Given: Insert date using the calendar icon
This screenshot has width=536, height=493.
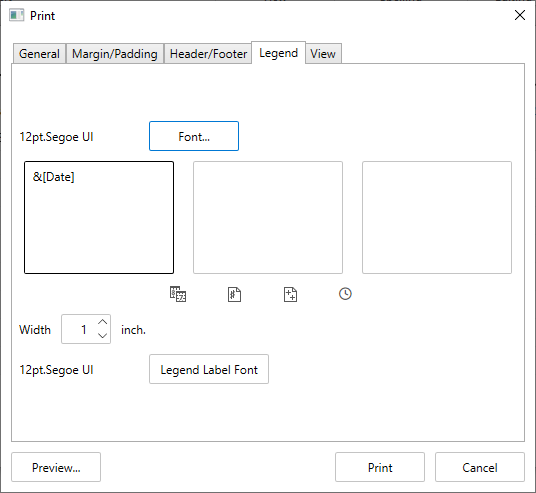Looking at the screenshot, I should [178, 294].
